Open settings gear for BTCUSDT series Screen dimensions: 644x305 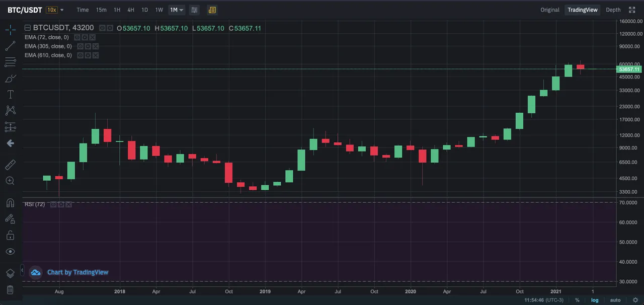point(109,28)
